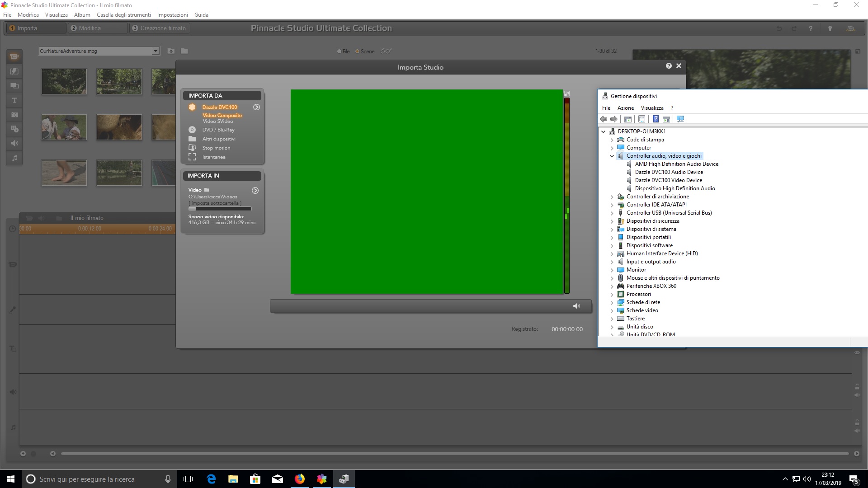Click timeline zoom slider bar

(455, 453)
